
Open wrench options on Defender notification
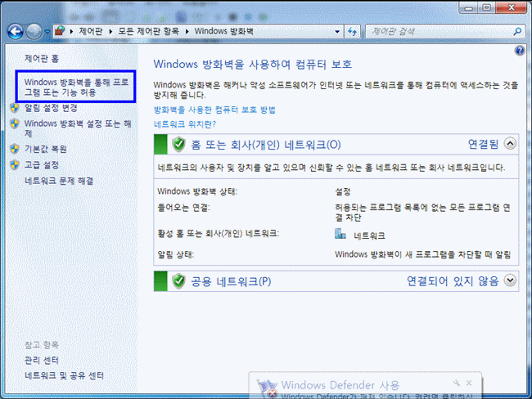pyautogui.click(x=457, y=383)
